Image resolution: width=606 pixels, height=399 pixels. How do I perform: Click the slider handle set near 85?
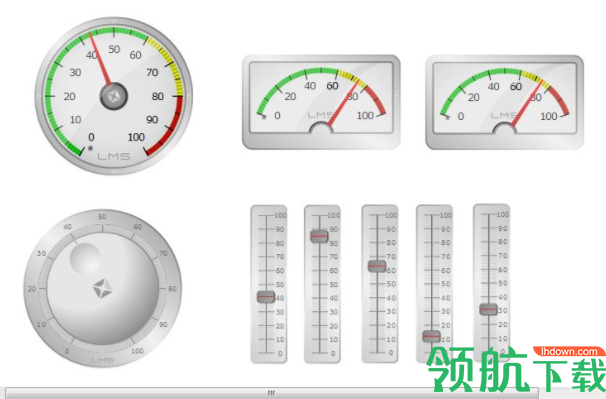click(319, 236)
